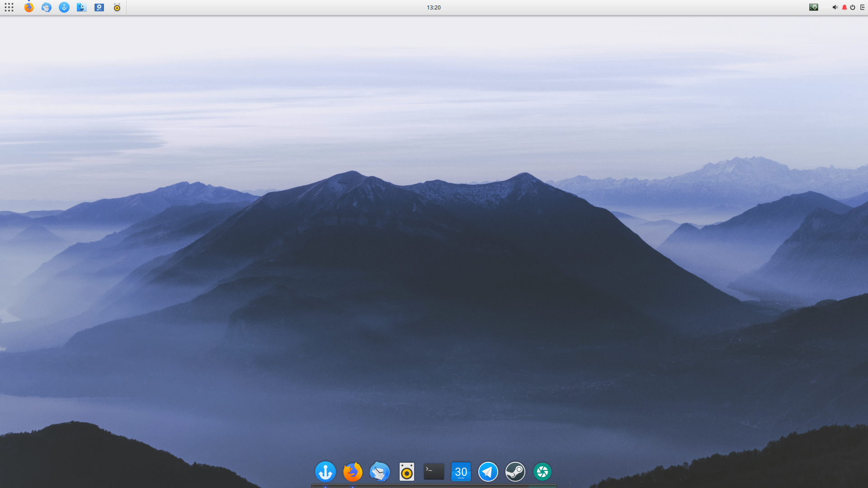Launch Steam from the dock
Image resolution: width=868 pixels, height=488 pixels.
515,472
